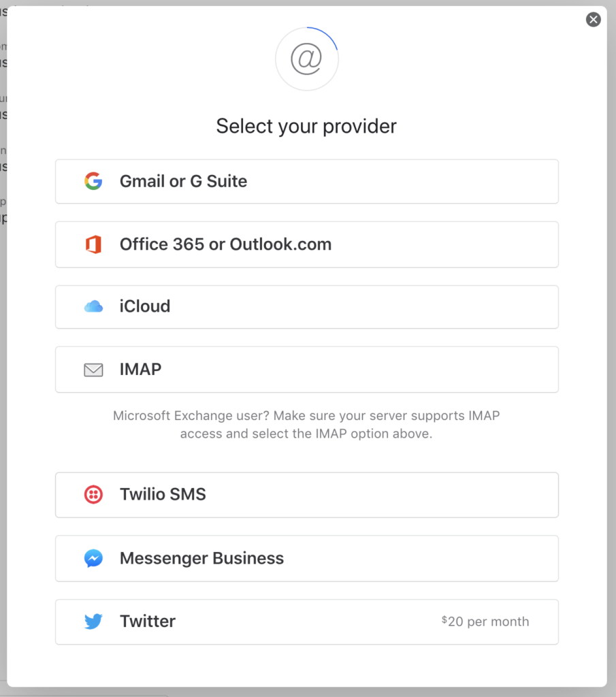This screenshot has width=616, height=697.
Task: Click the Google G logo icon
Action: pyautogui.click(x=93, y=181)
